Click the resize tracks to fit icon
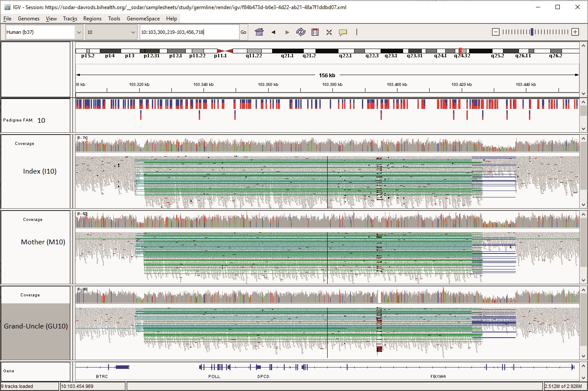588x391 pixels. coord(329,32)
